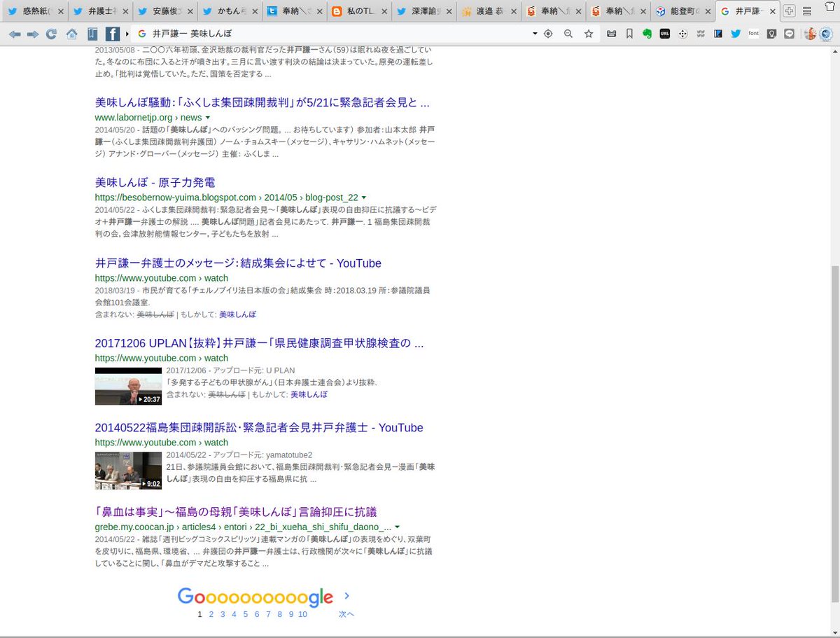Click the four-way arrows extension icon
Image resolution: width=840 pixels, height=638 pixels.
[682, 34]
